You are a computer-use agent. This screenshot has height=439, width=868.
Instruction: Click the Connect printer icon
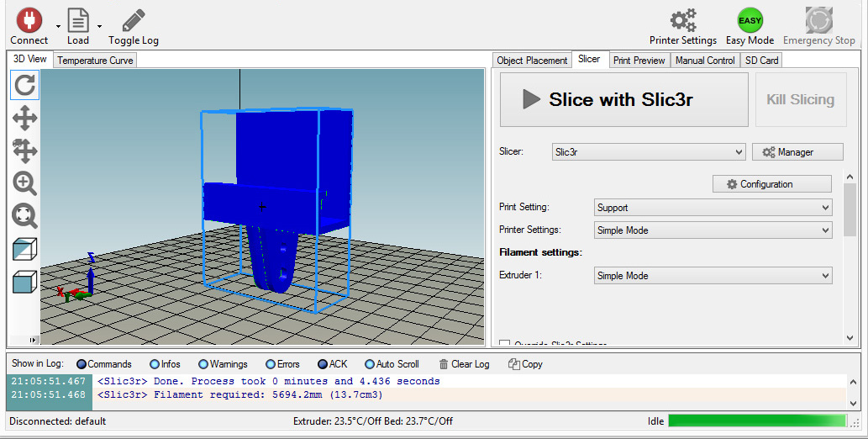click(29, 20)
